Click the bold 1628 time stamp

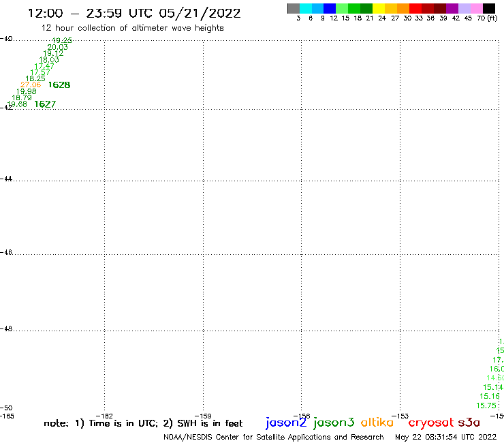59,85
